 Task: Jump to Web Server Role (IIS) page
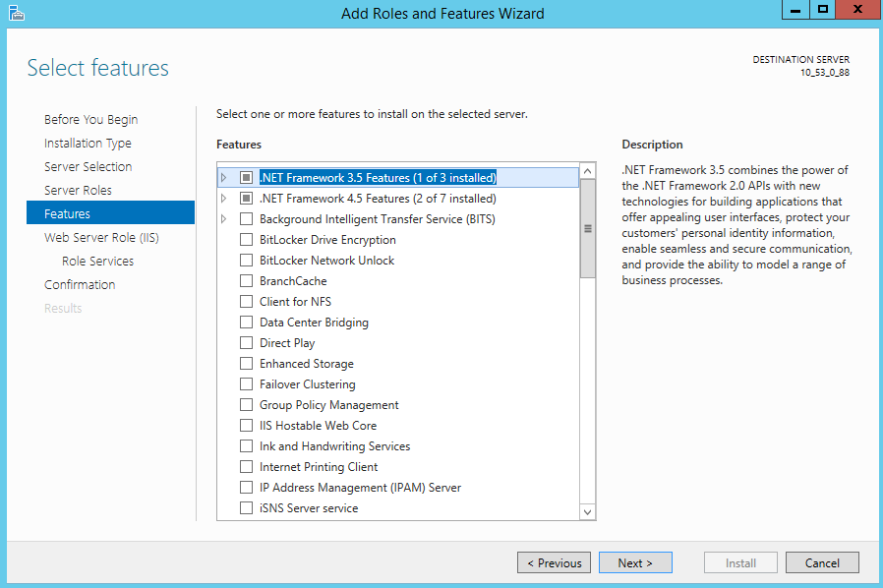(x=101, y=237)
